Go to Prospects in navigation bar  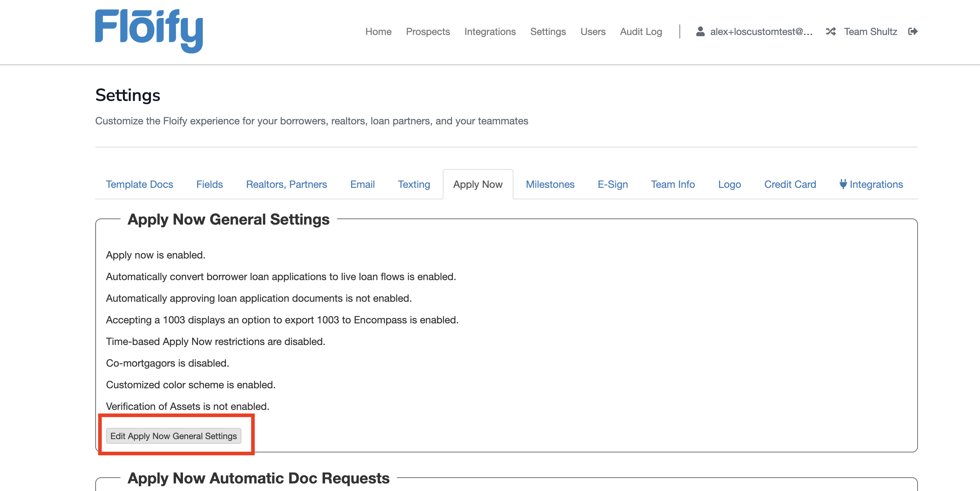click(x=428, y=31)
